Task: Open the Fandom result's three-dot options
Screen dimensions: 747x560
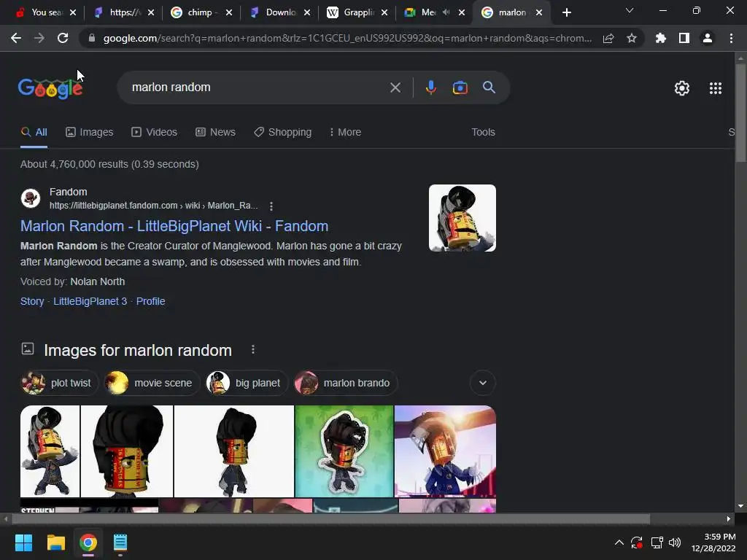Action: [x=271, y=206]
